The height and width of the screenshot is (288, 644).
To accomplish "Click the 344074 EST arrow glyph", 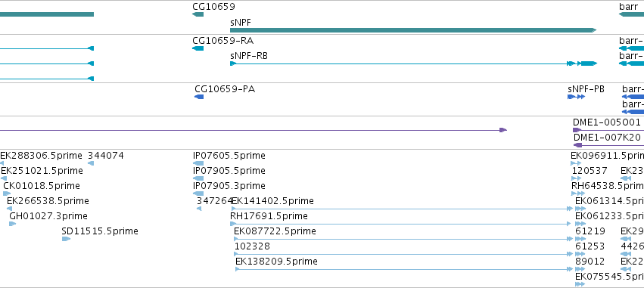I will [x=91, y=163].
